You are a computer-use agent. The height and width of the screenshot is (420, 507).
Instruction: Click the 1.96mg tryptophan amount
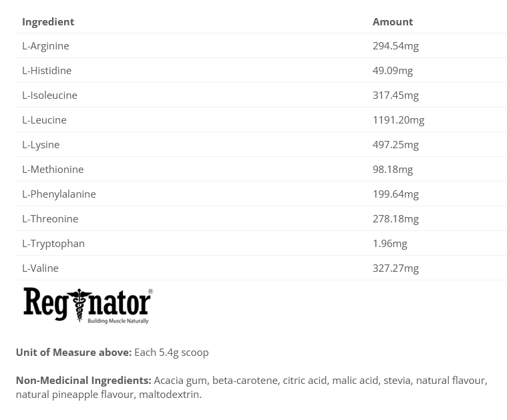click(x=389, y=243)
